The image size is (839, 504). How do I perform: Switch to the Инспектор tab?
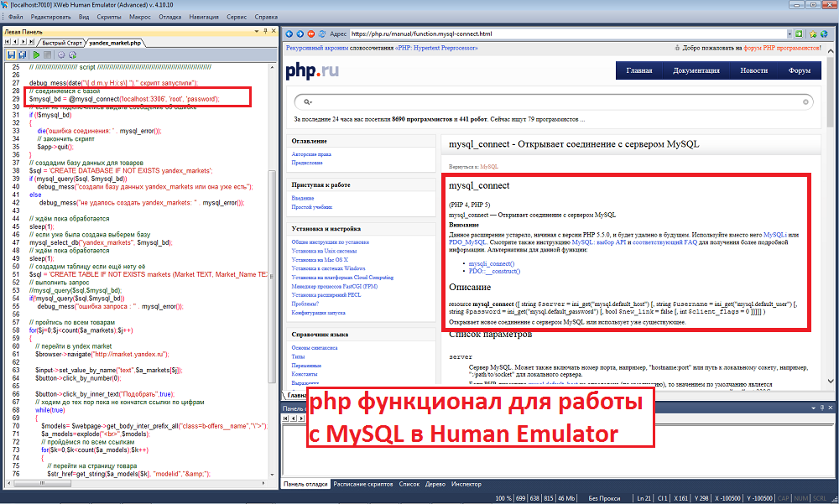click(x=466, y=484)
